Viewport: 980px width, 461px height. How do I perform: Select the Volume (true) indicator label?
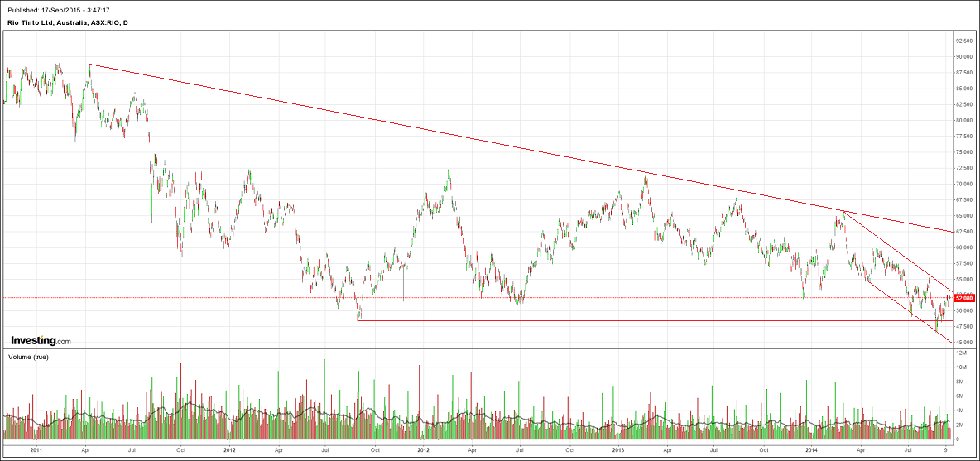click(29, 357)
